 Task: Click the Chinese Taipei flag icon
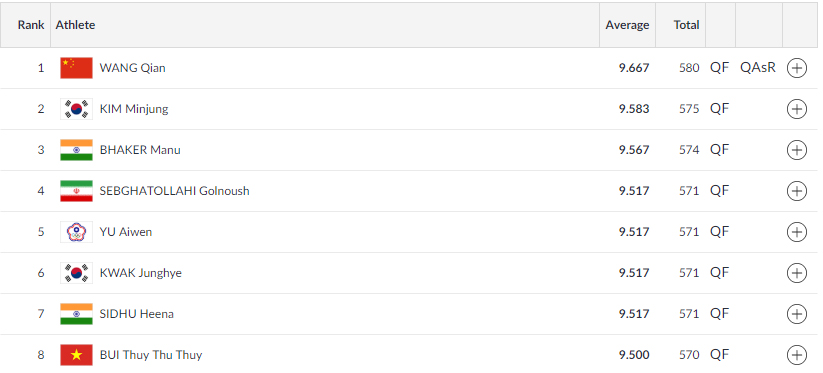(77, 232)
